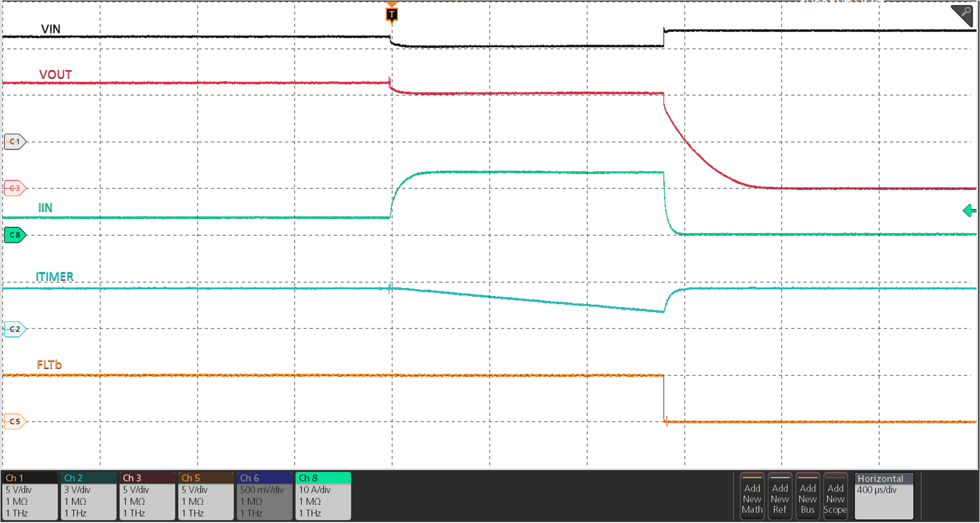This screenshot has width=980, height=523.
Task: Open the Ch 6 channel settings
Action: coord(264,495)
